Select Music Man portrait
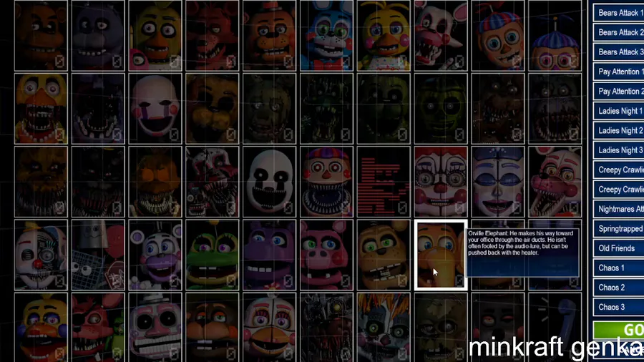This screenshot has width=644, height=362. coord(155,328)
